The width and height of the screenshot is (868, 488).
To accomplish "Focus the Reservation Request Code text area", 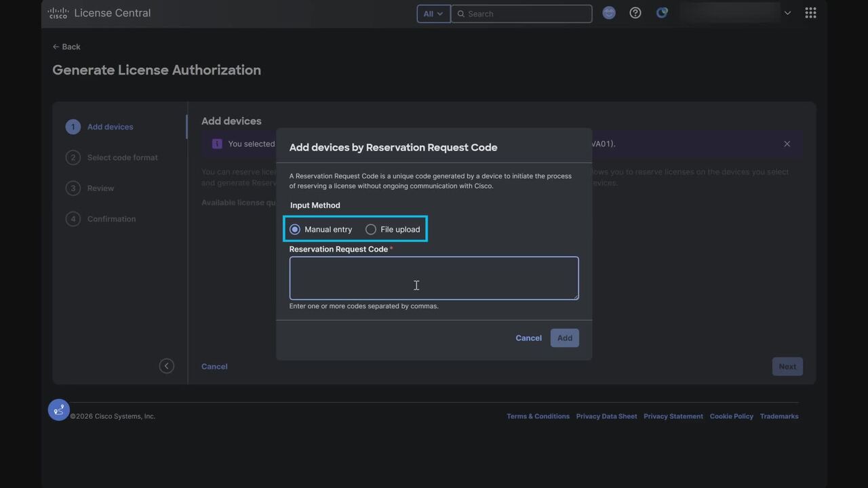I will pos(433,278).
